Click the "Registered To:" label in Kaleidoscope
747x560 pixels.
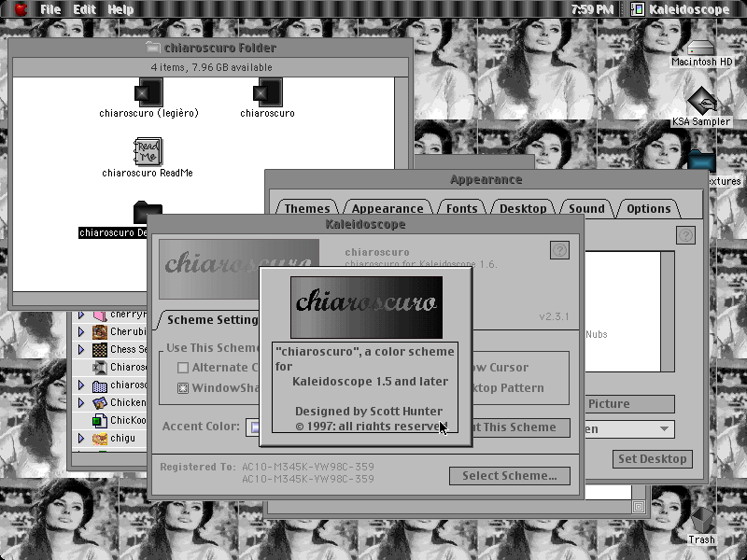[x=198, y=467]
